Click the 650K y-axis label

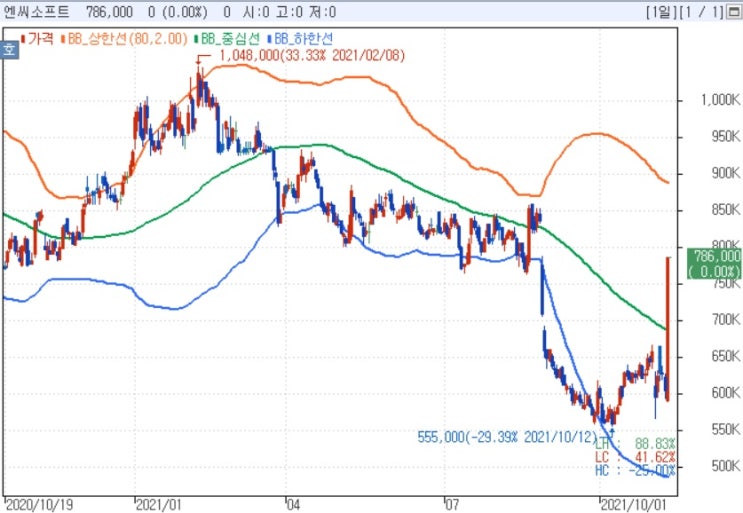click(725, 356)
